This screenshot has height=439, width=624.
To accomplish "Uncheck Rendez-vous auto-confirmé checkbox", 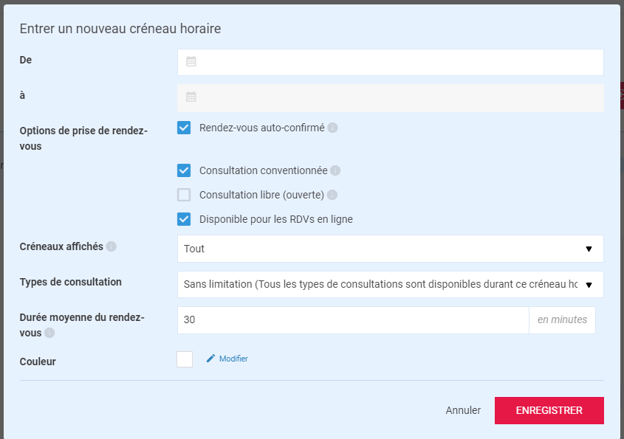I will coord(184,128).
